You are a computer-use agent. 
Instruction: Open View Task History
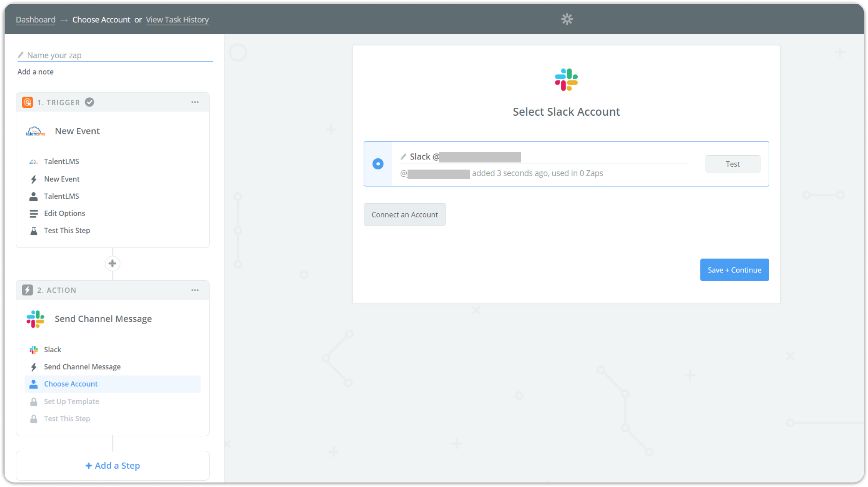click(x=177, y=19)
